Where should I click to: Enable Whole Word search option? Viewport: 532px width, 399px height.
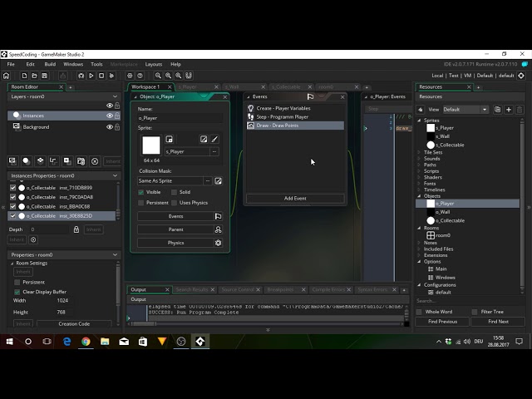(419, 312)
